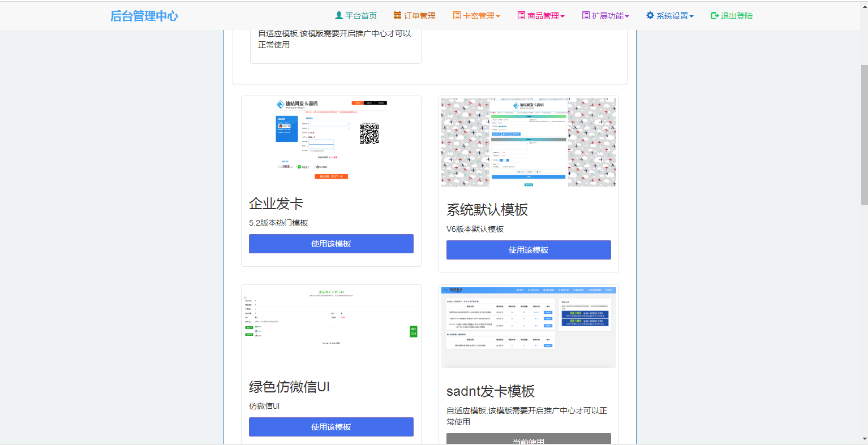
Task: Expand the 商品管理 dropdown
Action: 541,15
